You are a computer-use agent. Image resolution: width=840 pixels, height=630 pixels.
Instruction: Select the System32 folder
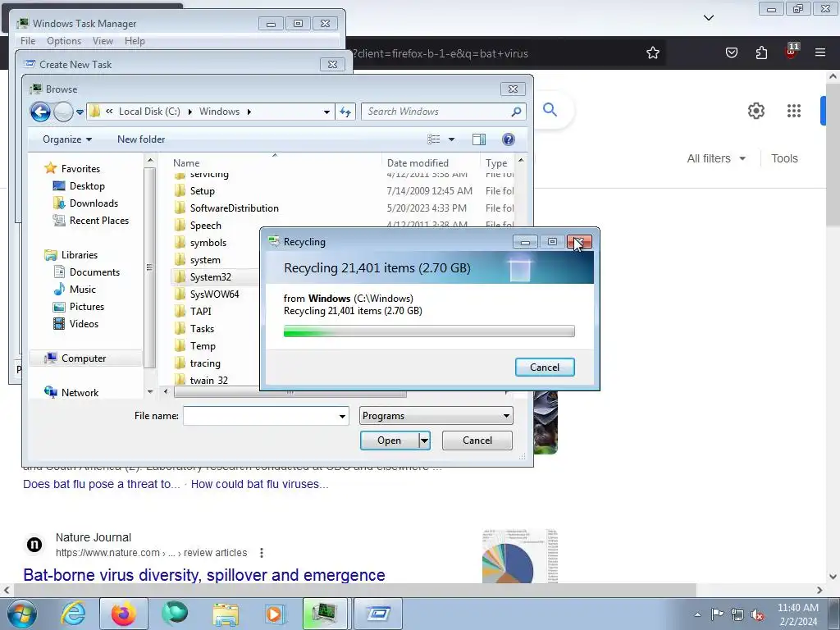tap(211, 277)
